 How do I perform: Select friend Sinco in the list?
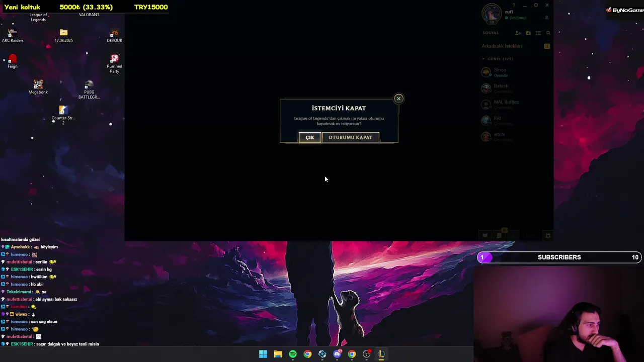515,72
